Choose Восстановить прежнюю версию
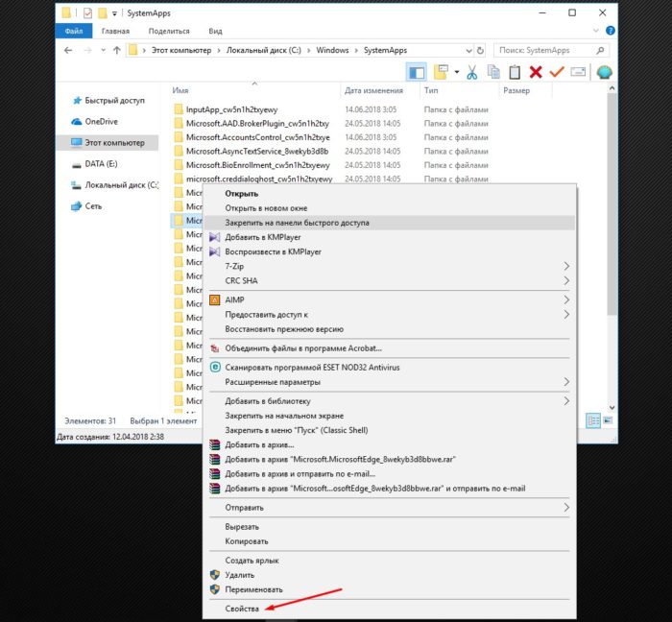 point(390,329)
